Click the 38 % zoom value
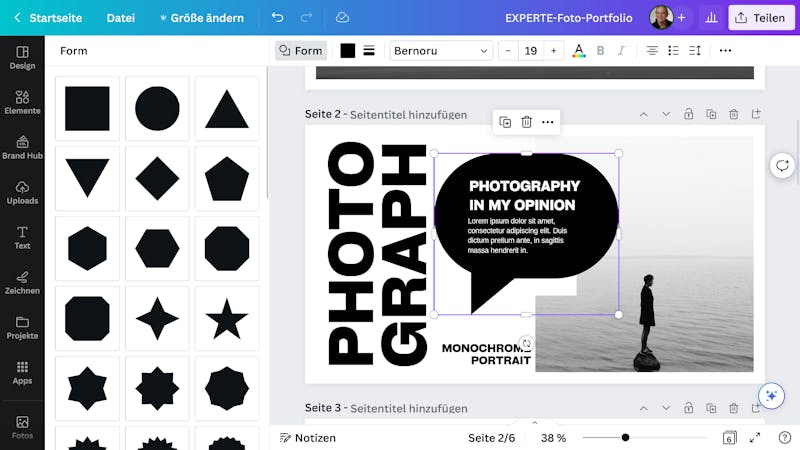Screen dimensions: 800x450 [x=554, y=438]
